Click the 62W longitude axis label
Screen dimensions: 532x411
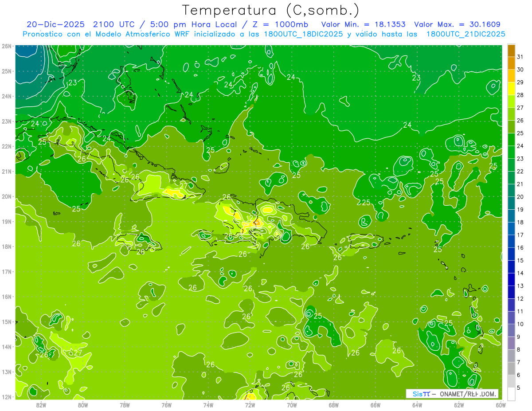pyautogui.click(x=459, y=404)
